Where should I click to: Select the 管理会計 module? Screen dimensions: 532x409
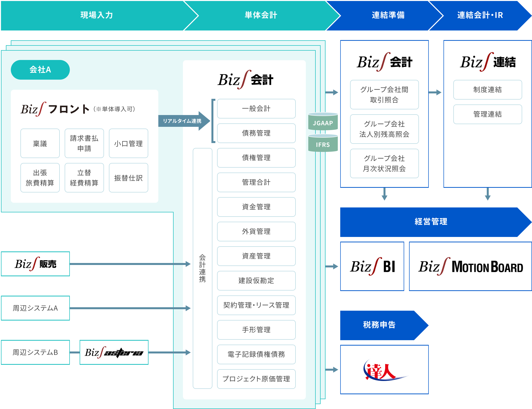[x=256, y=182]
